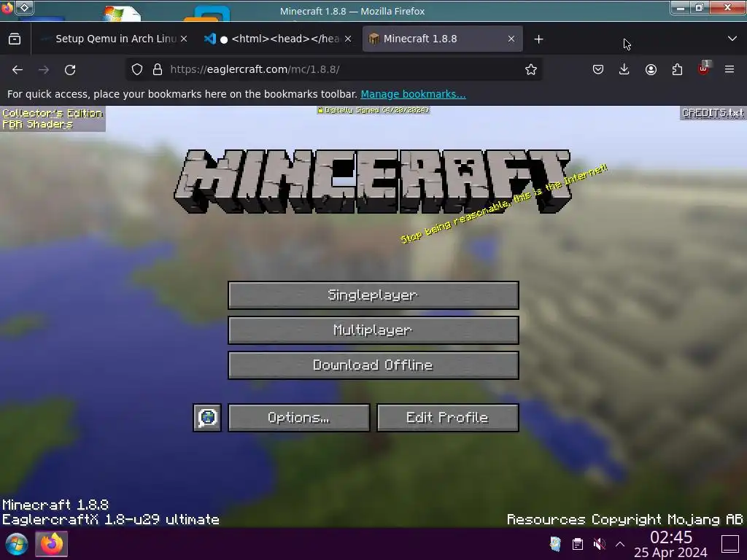Close the <html><head> tab

(x=348, y=39)
